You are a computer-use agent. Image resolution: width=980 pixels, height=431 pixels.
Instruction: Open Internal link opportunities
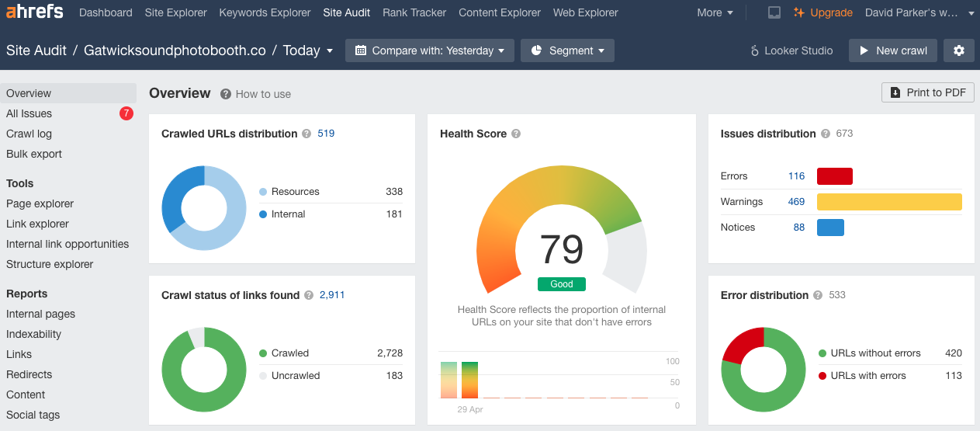click(68, 244)
